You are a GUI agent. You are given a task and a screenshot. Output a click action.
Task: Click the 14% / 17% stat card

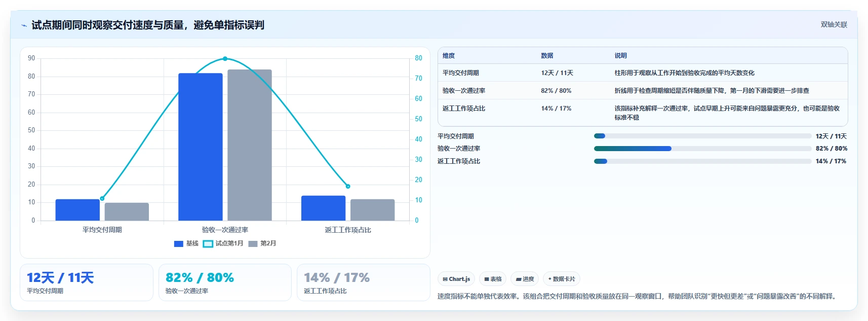coord(363,282)
